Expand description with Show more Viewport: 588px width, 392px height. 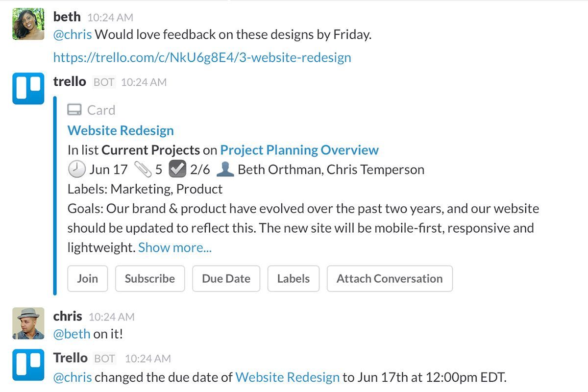pyautogui.click(x=175, y=247)
